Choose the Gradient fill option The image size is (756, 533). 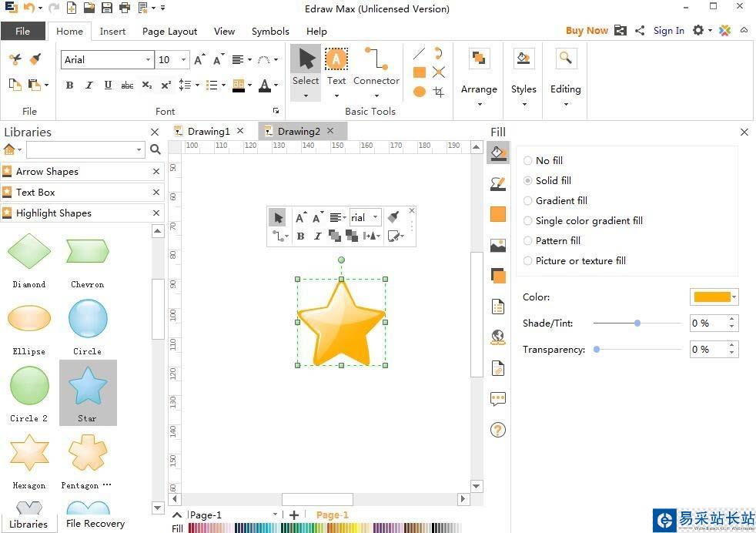point(528,201)
